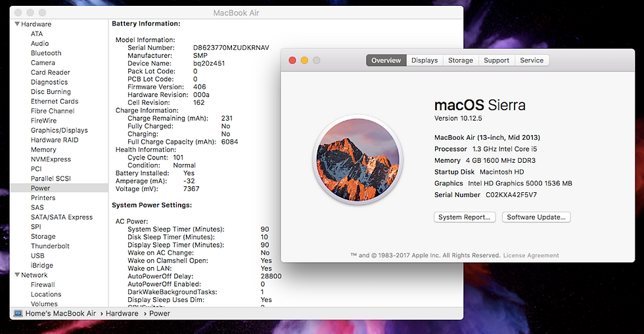The image size is (644, 334).
Task: Select Ethernet Cards in the sidebar
Action: click(54, 101)
